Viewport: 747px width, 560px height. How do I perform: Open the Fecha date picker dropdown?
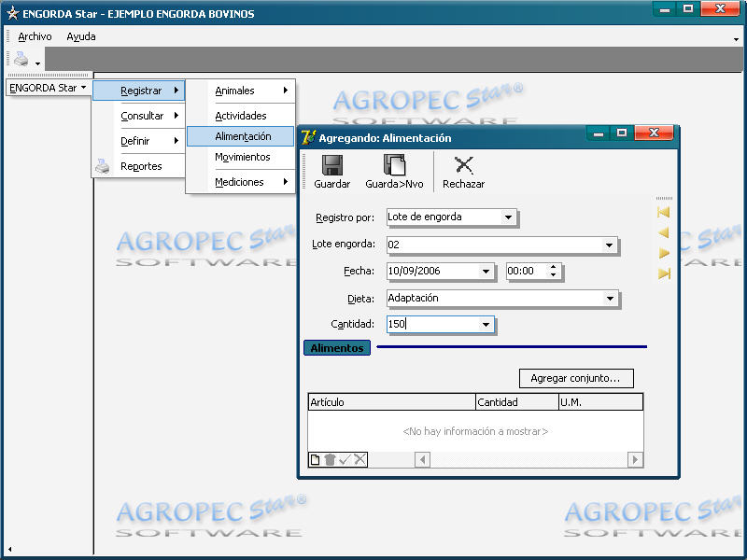point(486,272)
